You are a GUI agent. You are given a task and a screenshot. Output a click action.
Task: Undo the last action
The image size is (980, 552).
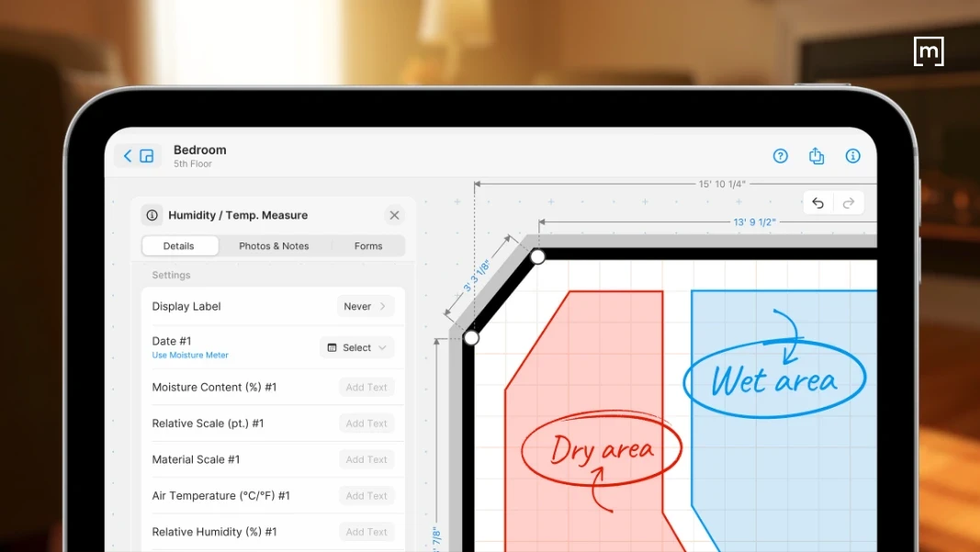tap(818, 203)
